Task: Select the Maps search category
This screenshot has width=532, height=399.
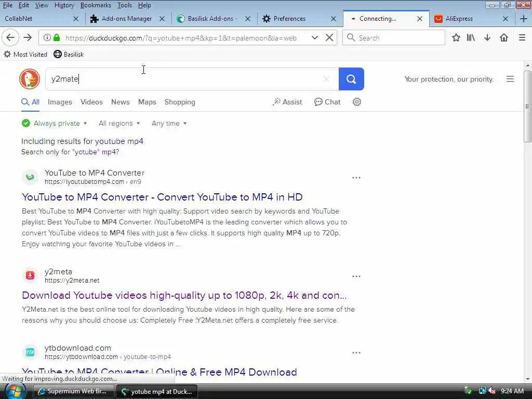Action: click(x=147, y=102)
